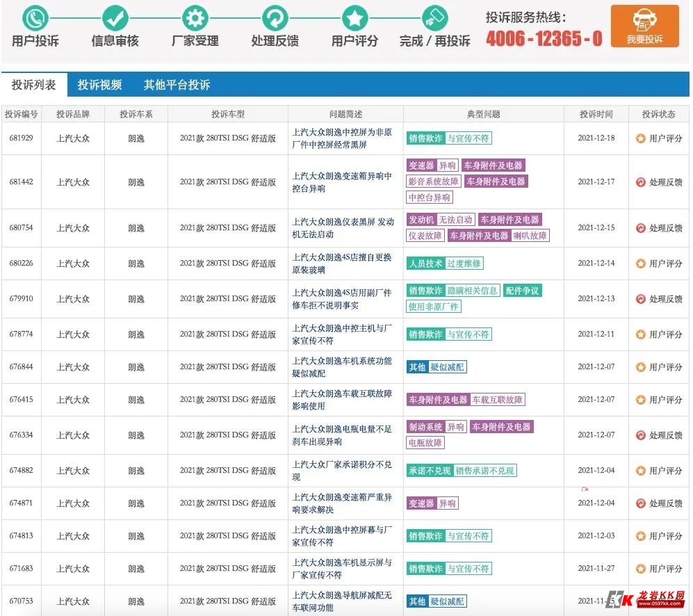Click 用户评分 status icon for complaint 678774
Screen dimensions: 693x616
click(x=640, y=334)
